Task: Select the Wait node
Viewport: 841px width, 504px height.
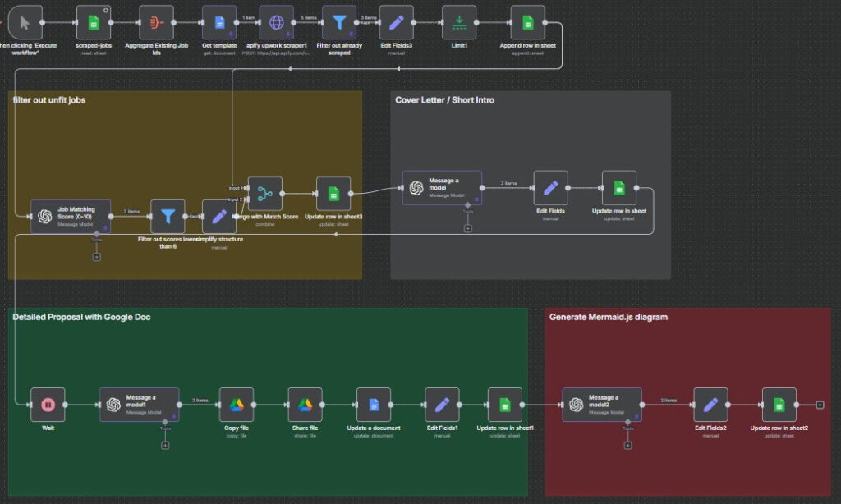Action: pyautogui.click(x=48, y=405)
